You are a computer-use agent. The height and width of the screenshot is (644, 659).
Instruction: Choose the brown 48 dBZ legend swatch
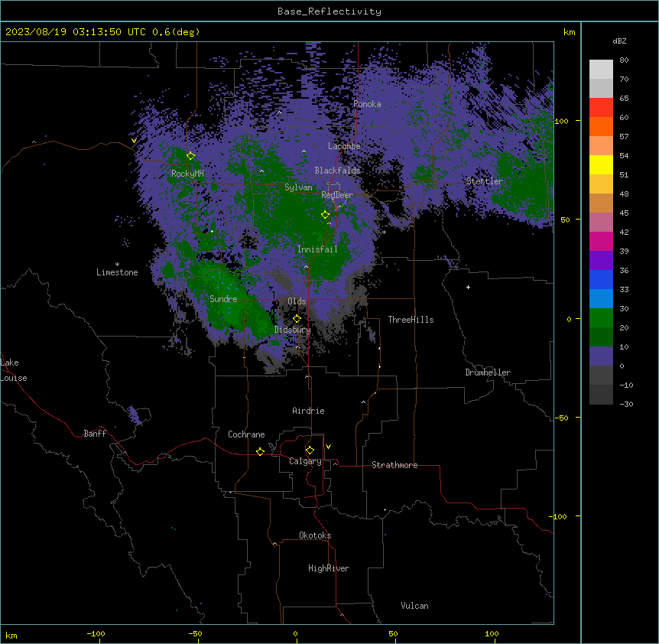601,203
